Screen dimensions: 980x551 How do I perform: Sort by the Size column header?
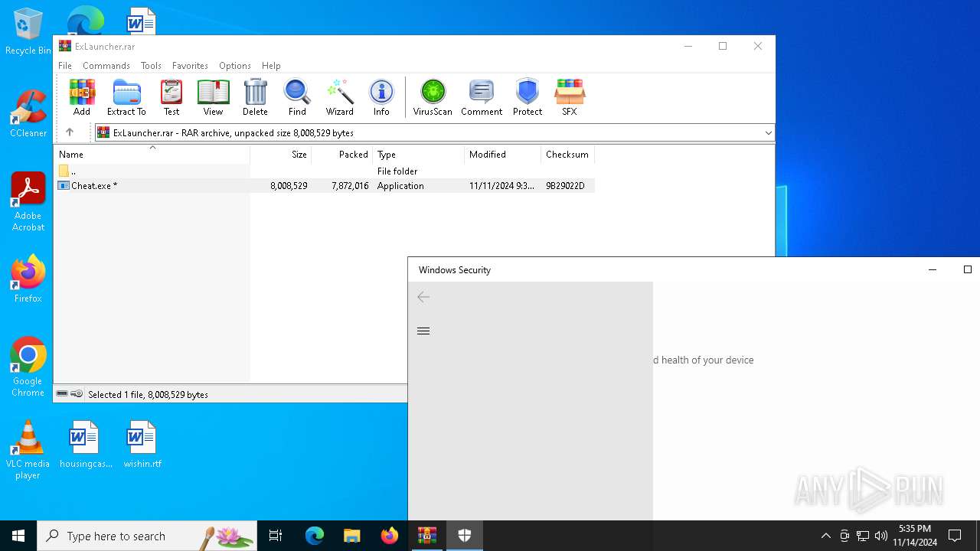280,155
